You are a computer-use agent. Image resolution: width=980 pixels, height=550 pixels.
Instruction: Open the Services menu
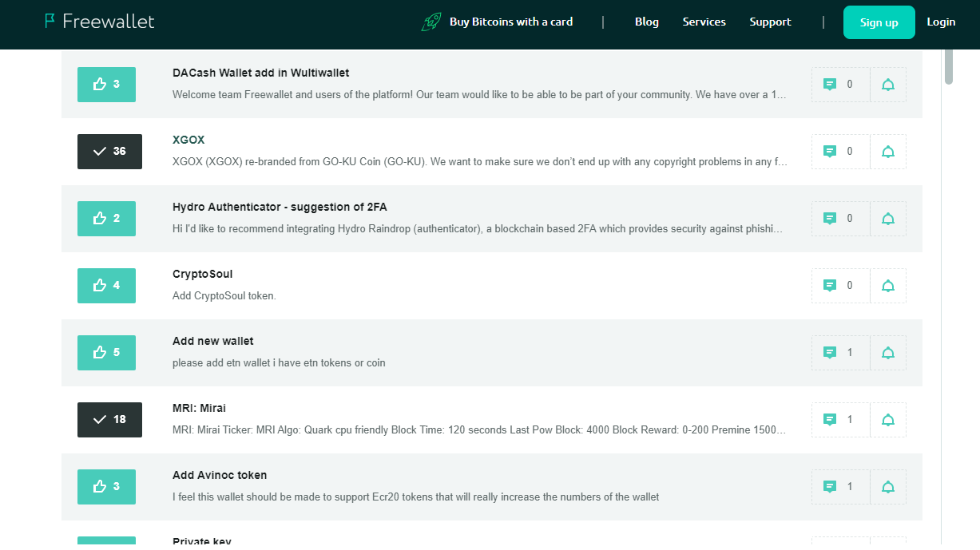704,22
